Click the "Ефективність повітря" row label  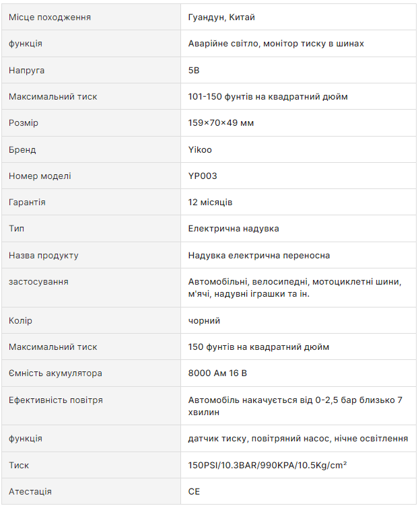click(56, 400)
